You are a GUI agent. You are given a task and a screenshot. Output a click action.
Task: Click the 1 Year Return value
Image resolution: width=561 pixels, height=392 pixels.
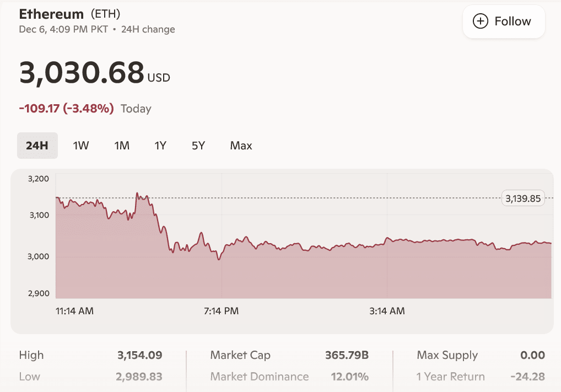527,377
